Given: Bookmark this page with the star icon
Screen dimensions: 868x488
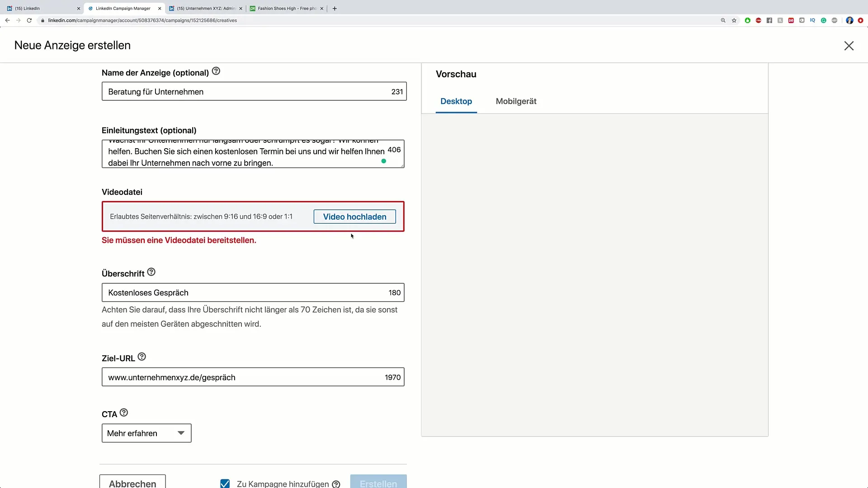Looking at the screenshot, I should tap(734, 20).
